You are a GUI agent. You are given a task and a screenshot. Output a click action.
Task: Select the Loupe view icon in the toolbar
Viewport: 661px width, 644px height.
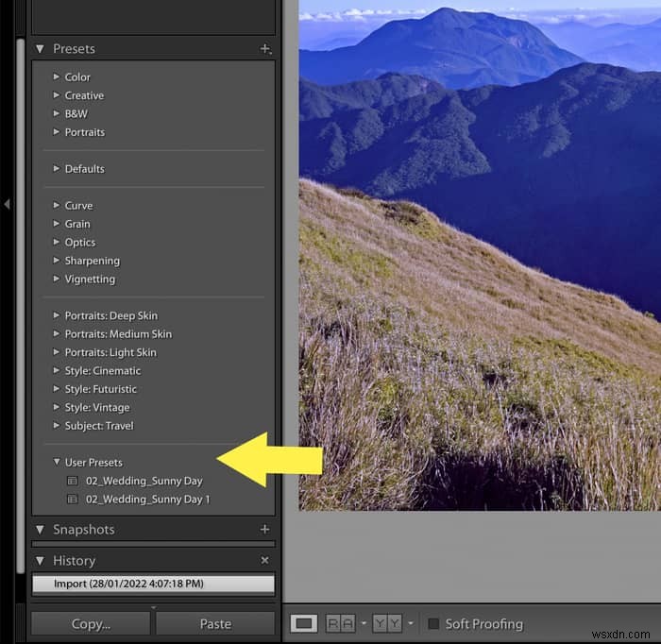(x=304, y=623)
